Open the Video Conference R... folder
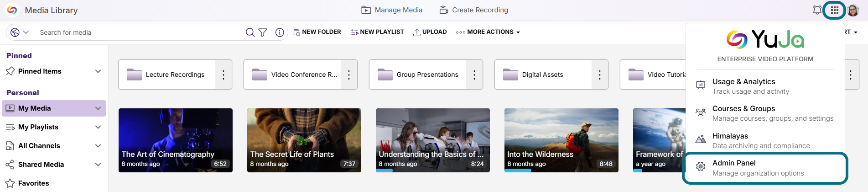This screenshot has height=192, width=868. click(292, 75)
